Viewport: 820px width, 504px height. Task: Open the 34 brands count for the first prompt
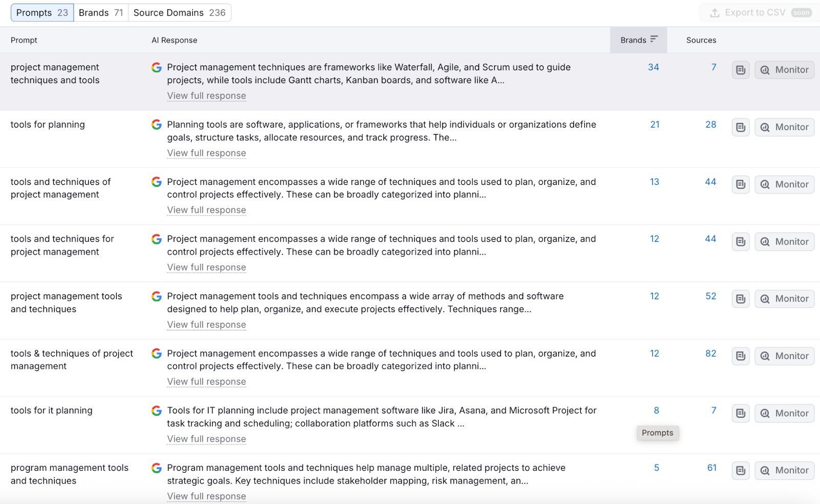tap(653, 67)
